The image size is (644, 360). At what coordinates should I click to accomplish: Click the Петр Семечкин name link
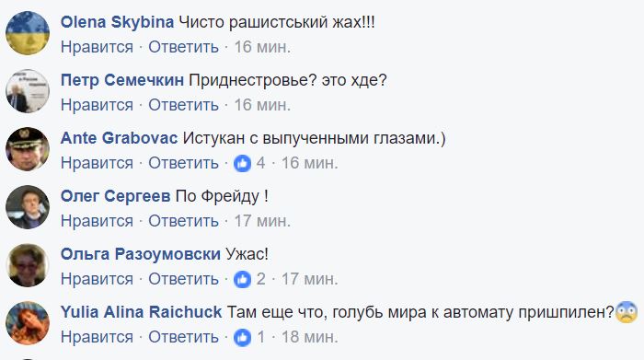(x=122, y=80)
